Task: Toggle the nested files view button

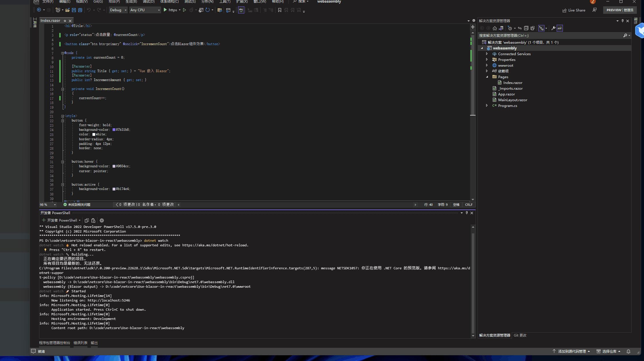Action: point(541,28)
